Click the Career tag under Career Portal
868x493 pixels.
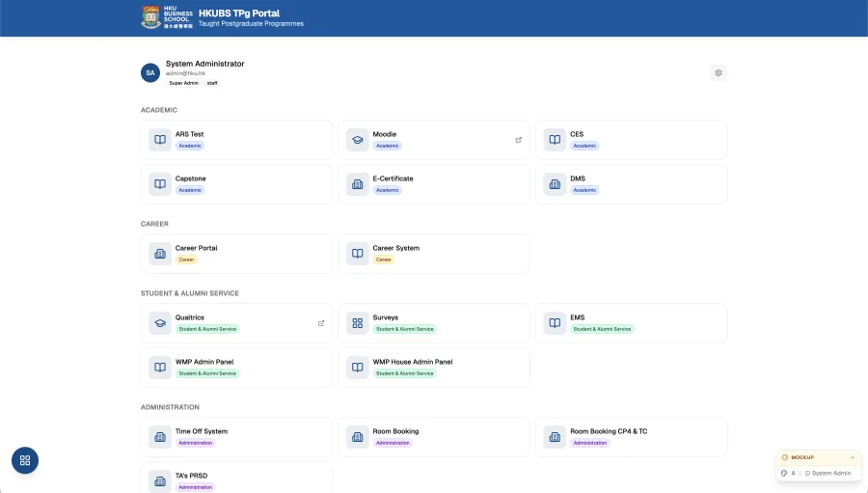point(186,260)
